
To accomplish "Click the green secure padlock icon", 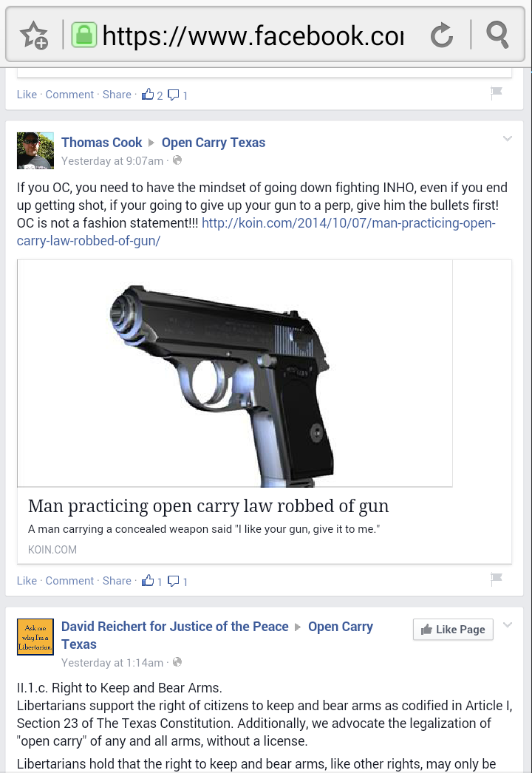I will click(83, 35).
